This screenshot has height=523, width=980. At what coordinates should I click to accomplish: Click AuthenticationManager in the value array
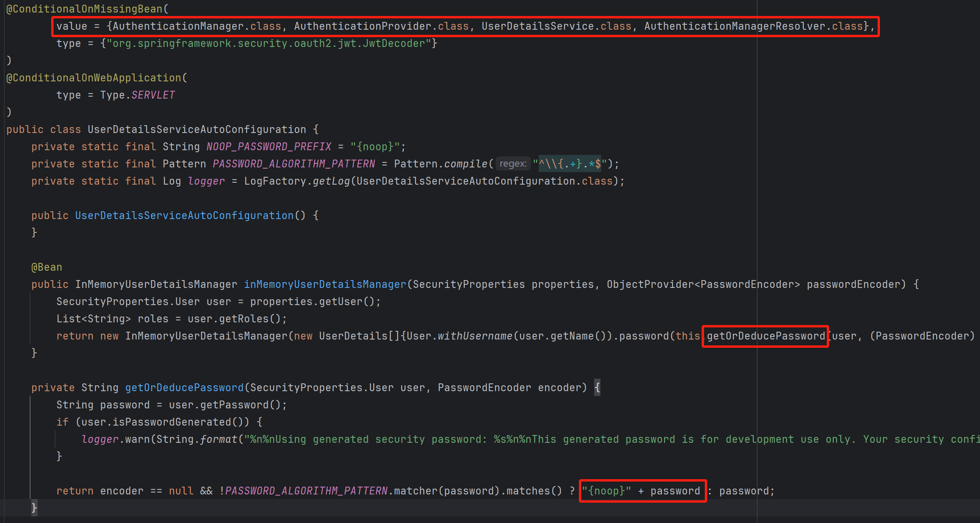[x=178, y=26]
